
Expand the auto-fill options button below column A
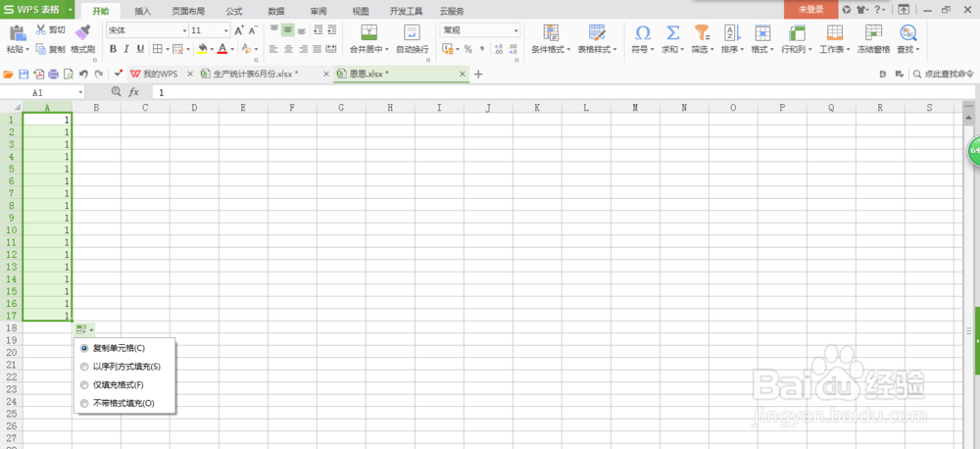pos(84,329)
